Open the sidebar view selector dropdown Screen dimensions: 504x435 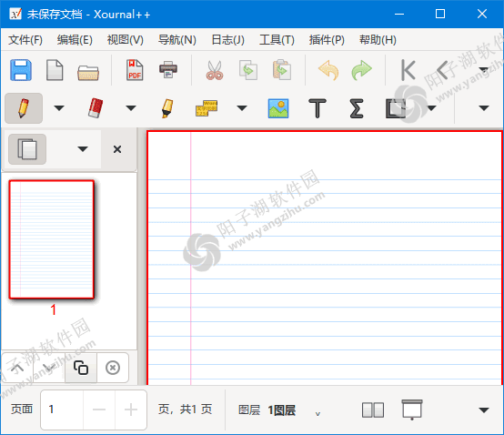click(83, 149)
